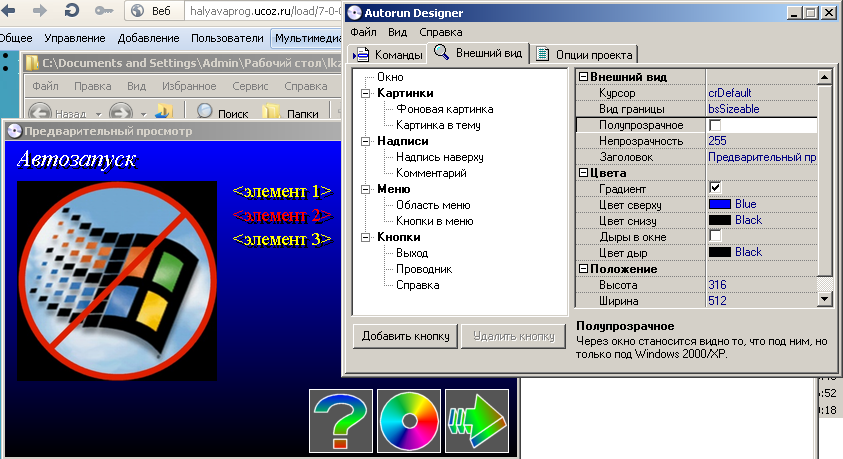Click the Black swatch for Цвет снизу
843x459 pixels.
pyautogui.click(x=720, y=220)
